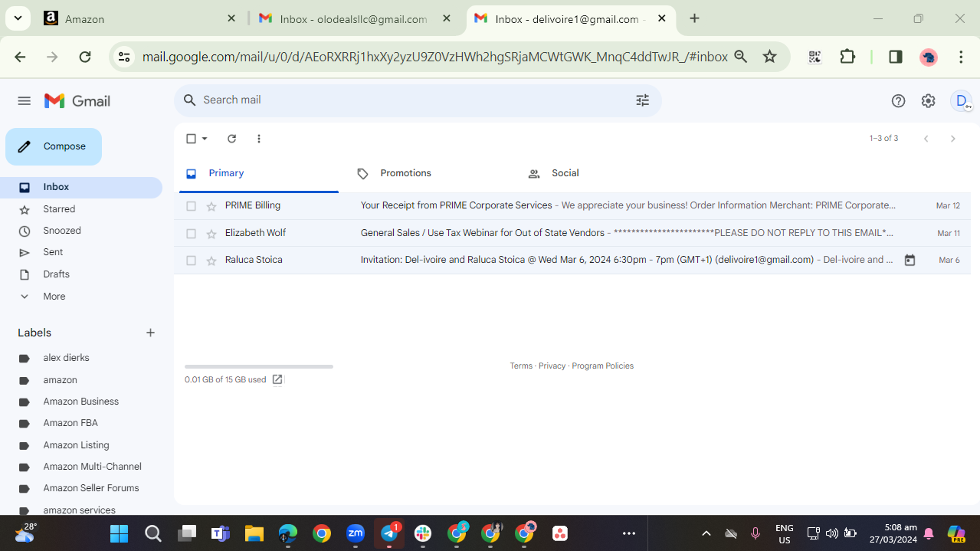
Task: Click the Gmail logo
Action: click(x=77, y=101)
